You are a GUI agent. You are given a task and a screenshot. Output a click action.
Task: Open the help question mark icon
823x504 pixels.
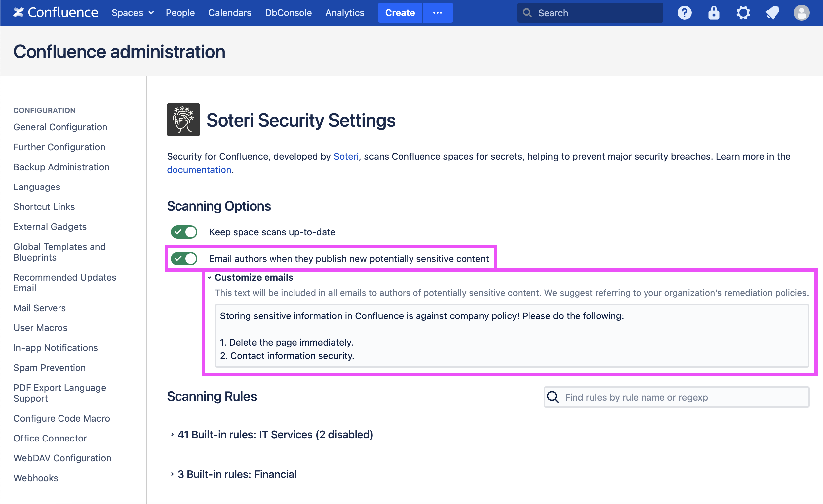pos(684,13)
